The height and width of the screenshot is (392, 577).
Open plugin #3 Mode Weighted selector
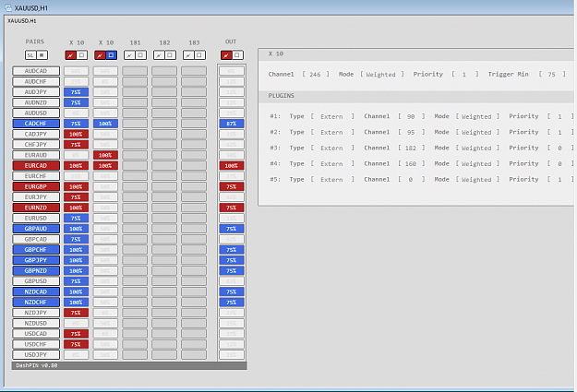(477, 148)
